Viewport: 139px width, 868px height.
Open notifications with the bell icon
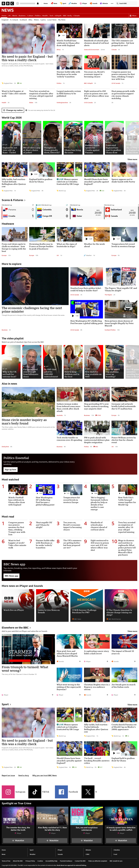(x=38, y=3)
